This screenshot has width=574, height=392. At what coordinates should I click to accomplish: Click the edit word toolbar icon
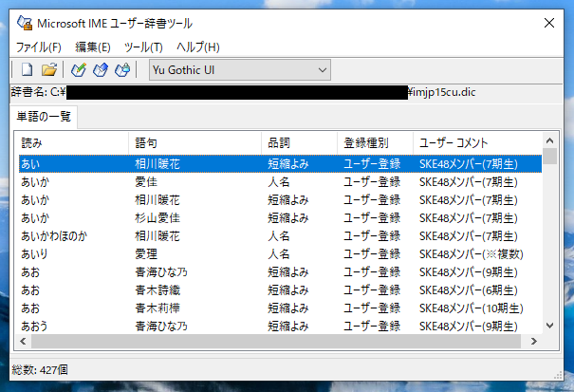pos(101,69)
